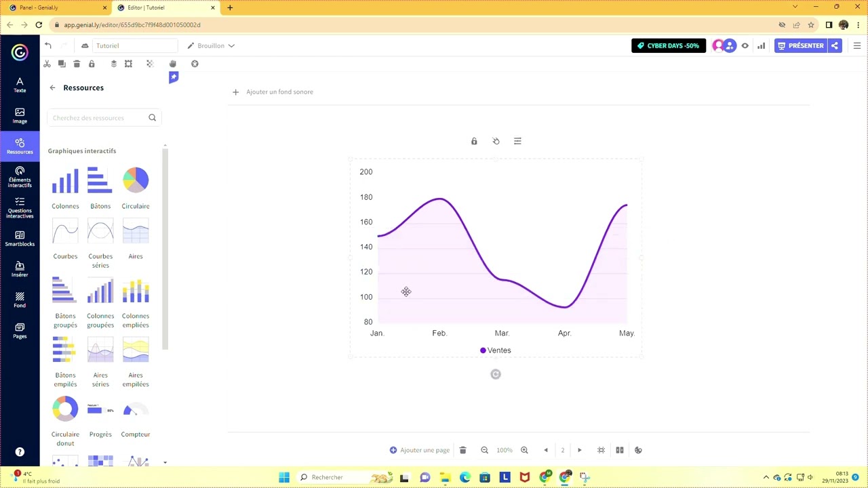Click the undo arrow in top toolbar
The image size is (868, 488).
pyautogui.click(x=48, y=45)
